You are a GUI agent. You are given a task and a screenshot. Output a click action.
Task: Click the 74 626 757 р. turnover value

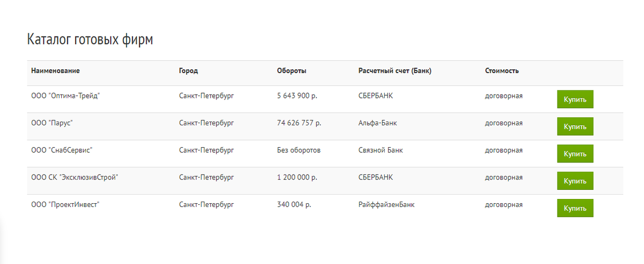[299, 123]
